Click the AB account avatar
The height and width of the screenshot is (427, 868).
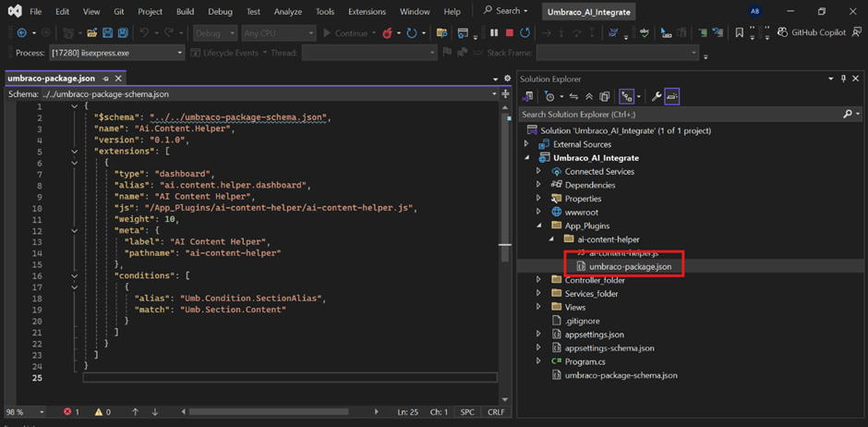[754, 11]
